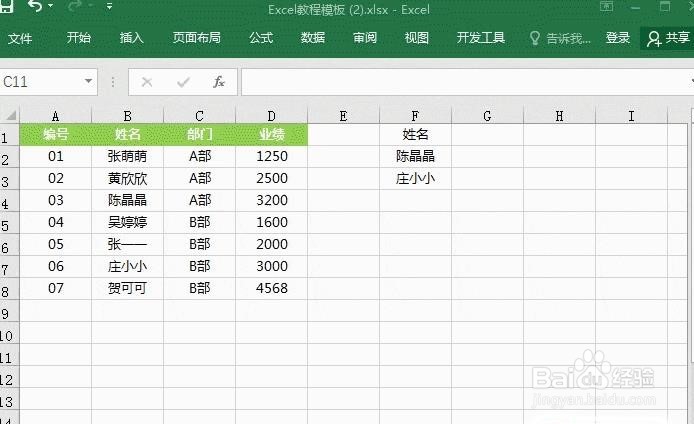Click B部 in the row numbered 06
Image resolution: width=694 pixels, height=424 pixels.
[x=200, y=266]
